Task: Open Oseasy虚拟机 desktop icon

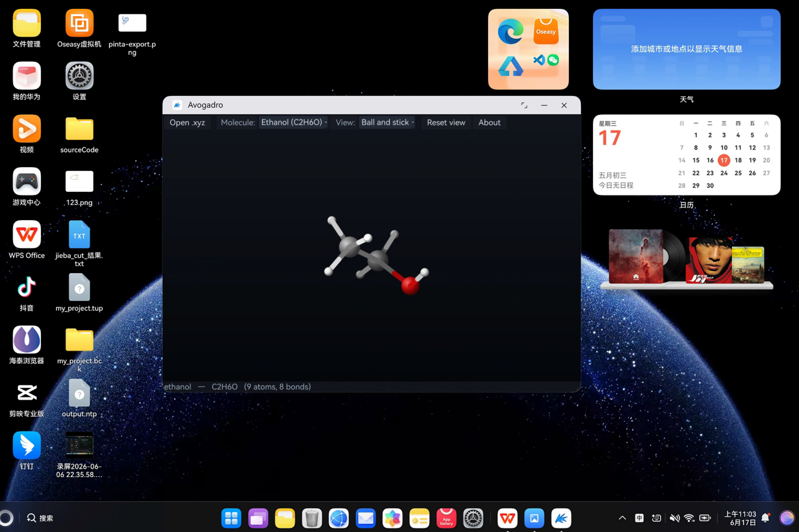Action: [x=79, y=29]
